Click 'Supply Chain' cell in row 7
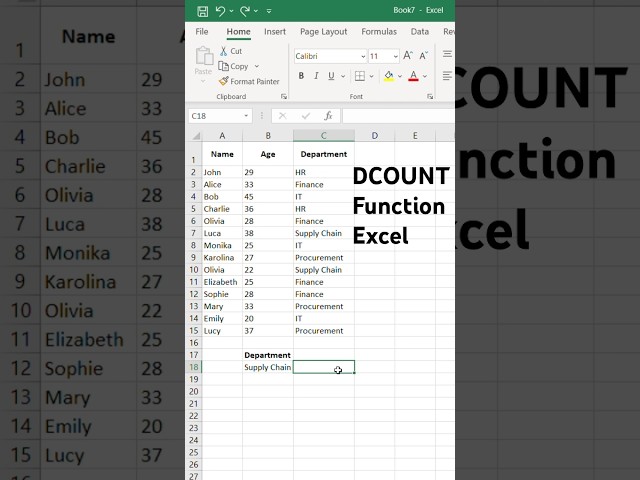 click(x=324, y=233)
